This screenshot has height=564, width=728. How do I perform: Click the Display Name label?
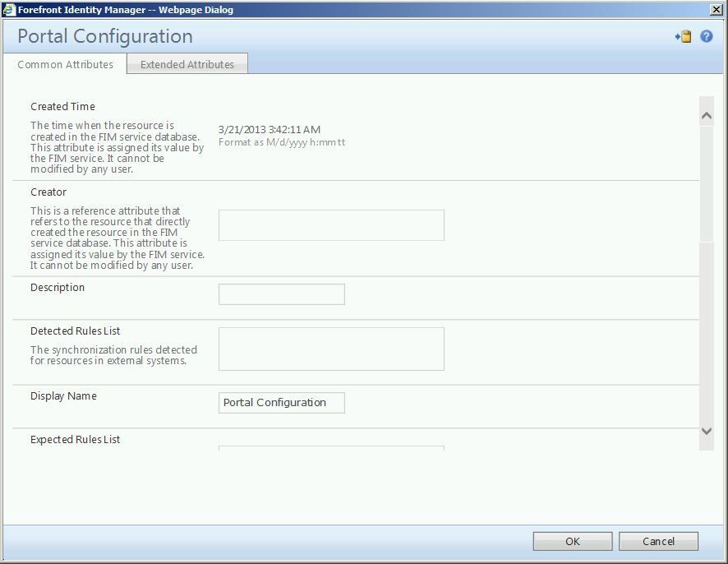pyautogui.click(x=63, y=395)
